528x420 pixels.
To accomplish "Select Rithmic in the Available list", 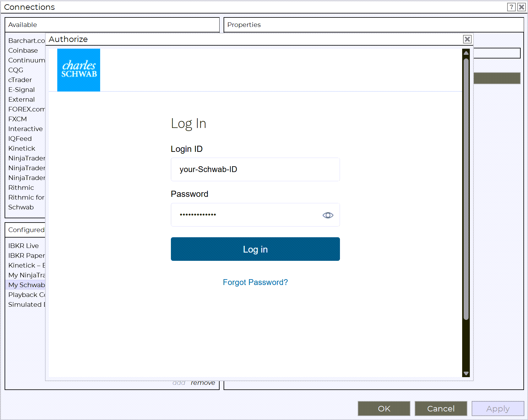I will [x=21, y=188].
